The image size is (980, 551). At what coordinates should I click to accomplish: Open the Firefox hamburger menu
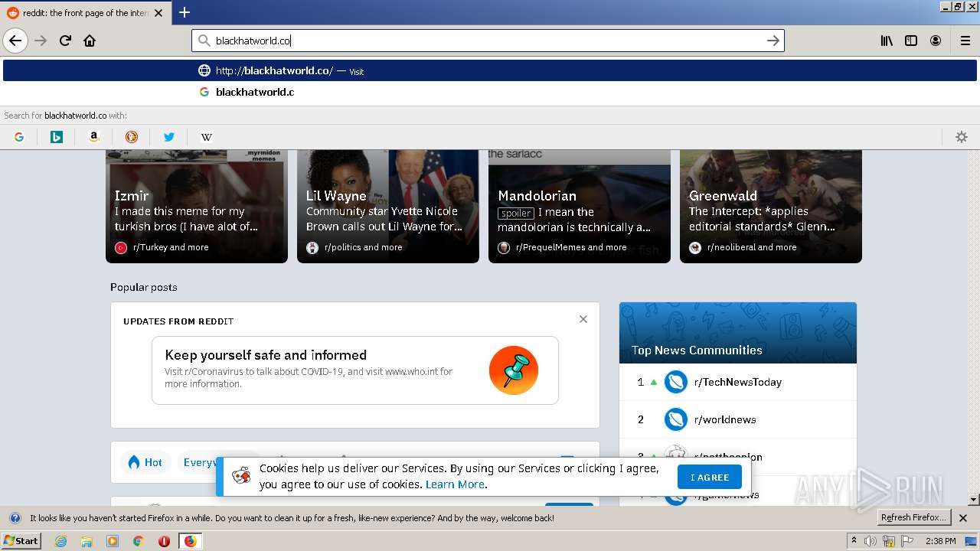point(965,41)
